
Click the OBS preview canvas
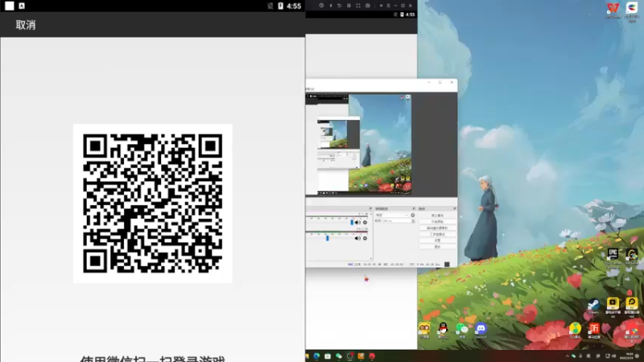click(358, 144)
